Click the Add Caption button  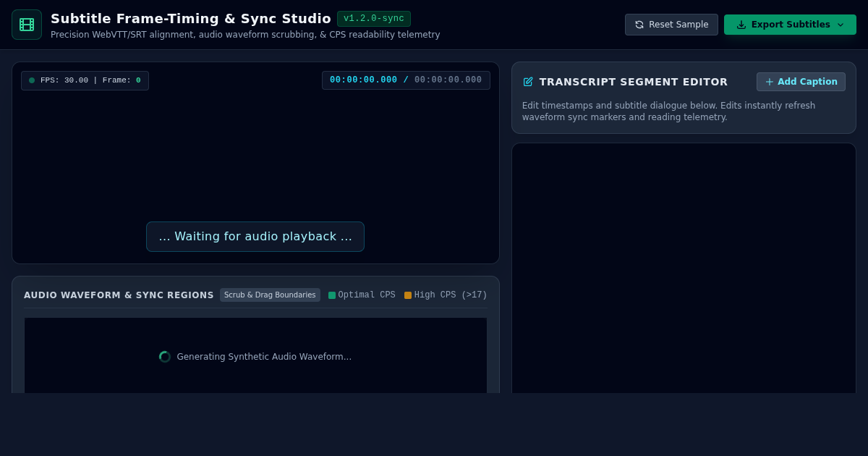(801, 82)
